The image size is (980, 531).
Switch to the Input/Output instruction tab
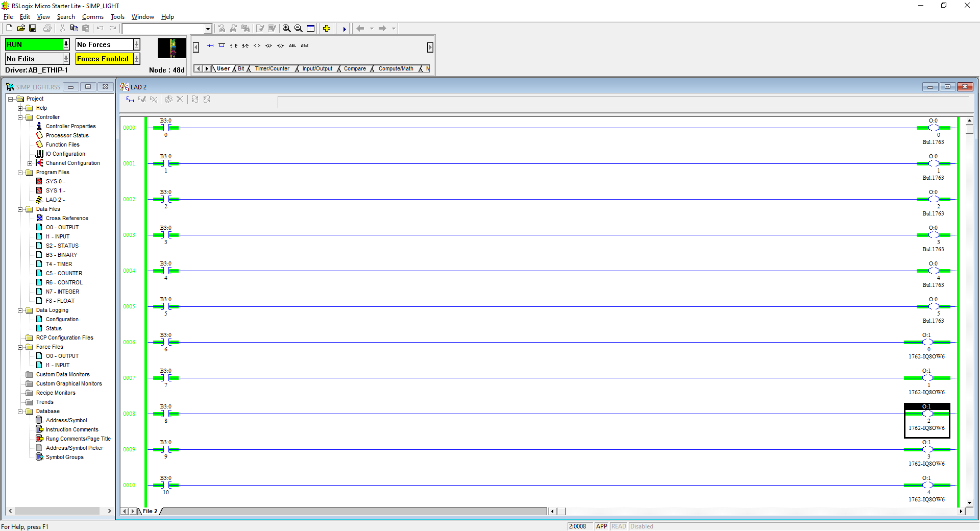click(317, 68)
